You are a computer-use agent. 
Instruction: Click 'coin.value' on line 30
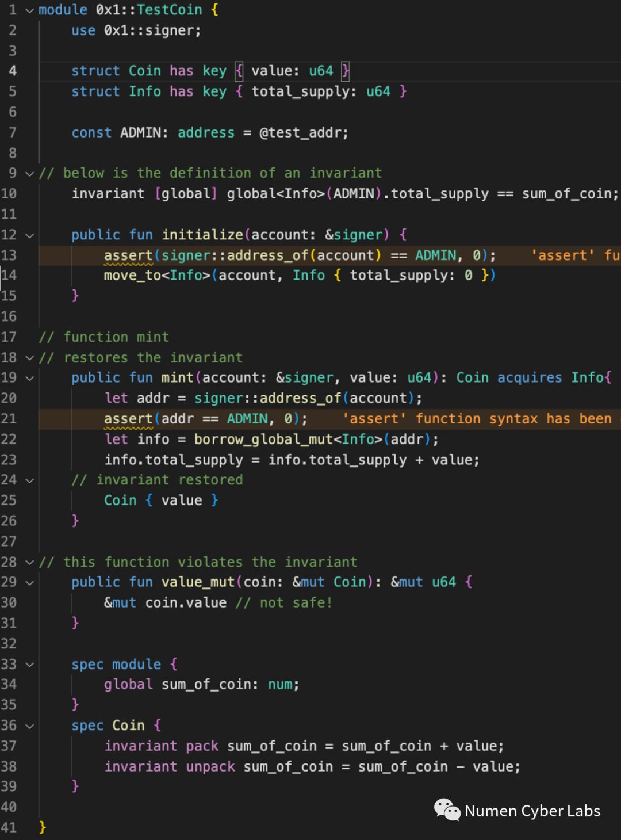click(186, 603)
